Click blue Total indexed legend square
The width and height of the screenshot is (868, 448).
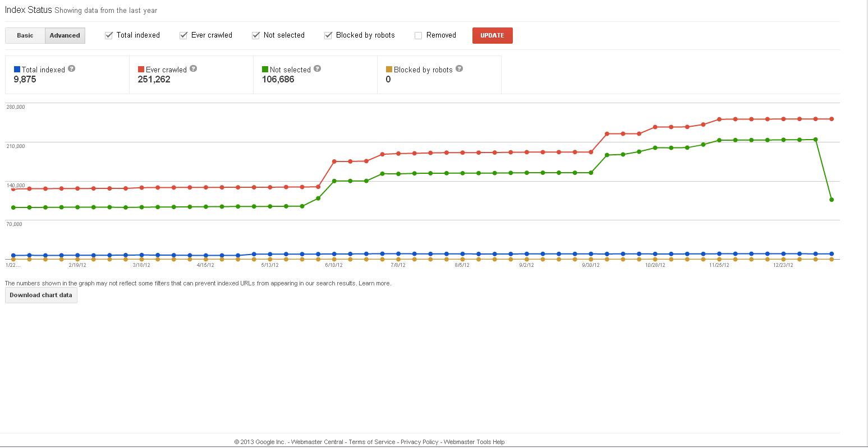tap(17, 70)
